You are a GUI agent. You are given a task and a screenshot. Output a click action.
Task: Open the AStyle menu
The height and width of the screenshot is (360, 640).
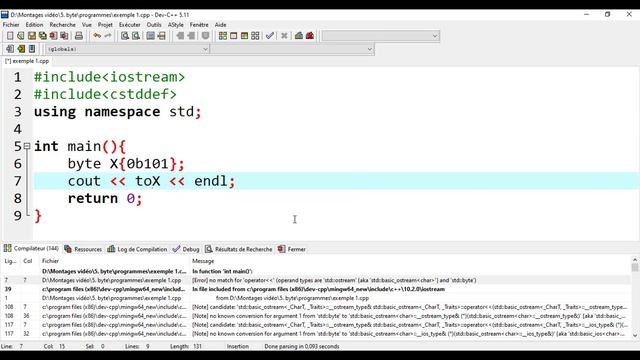point(176,24)
